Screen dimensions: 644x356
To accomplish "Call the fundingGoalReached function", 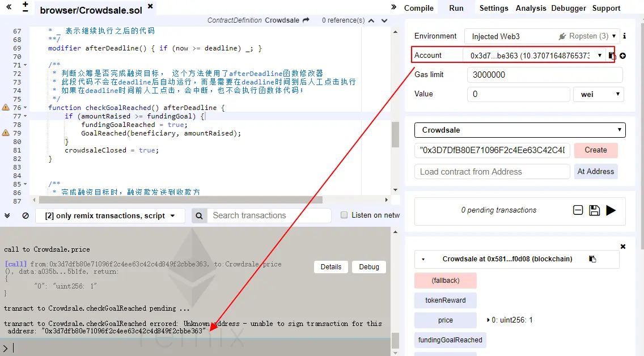I will [x=450, y=340].
